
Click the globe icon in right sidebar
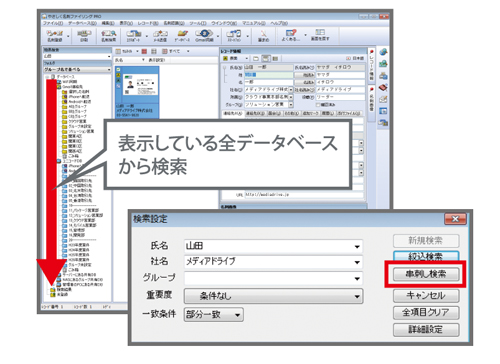(x=383, y=52)
